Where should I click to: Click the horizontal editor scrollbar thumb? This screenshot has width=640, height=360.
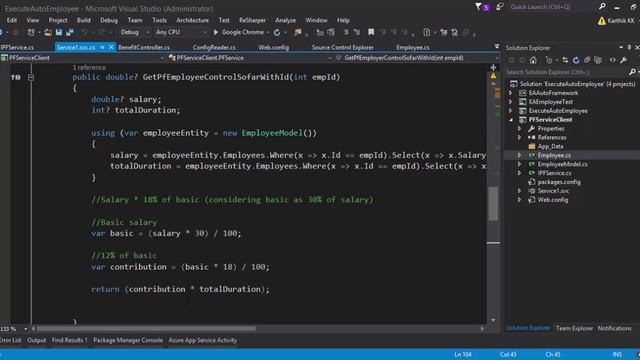[146, 329]
